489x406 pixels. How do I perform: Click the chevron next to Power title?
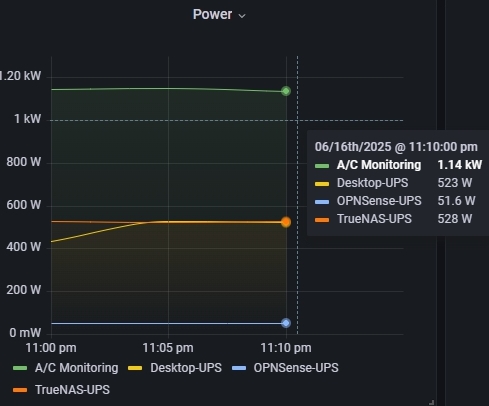click(242, 16)
